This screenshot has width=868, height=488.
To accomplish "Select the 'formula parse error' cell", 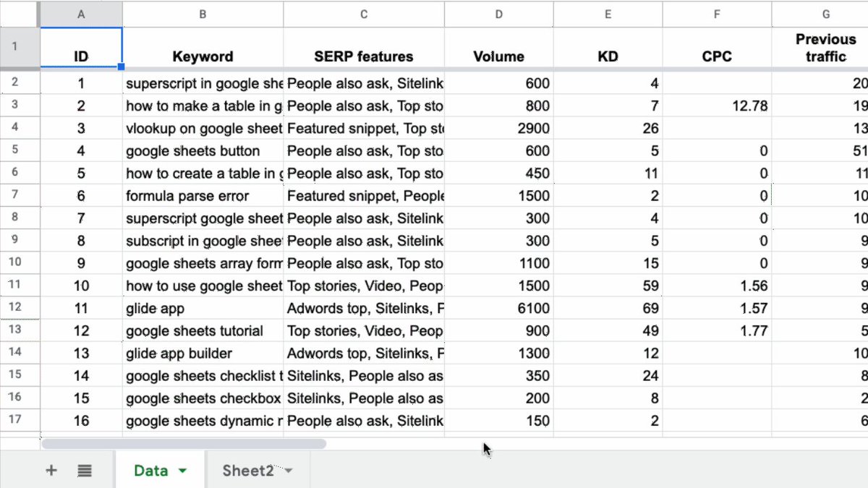I will coord(203,196).
